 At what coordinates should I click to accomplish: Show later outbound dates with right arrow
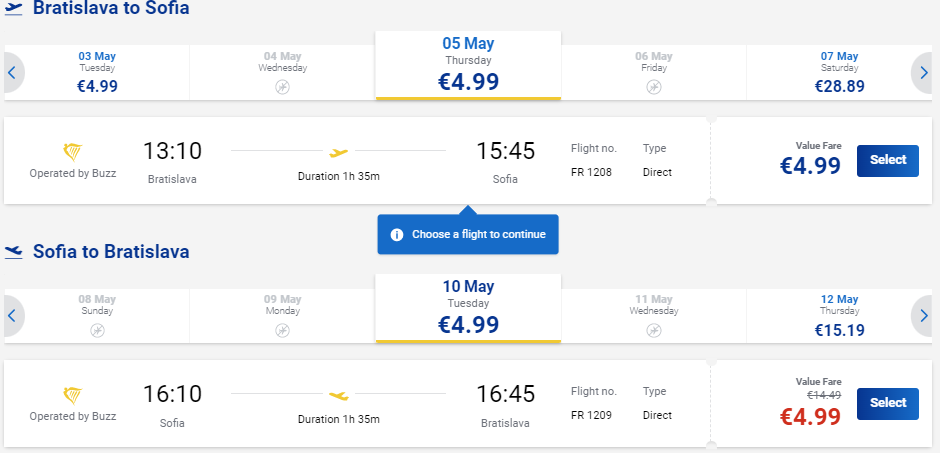click(923, 73)
